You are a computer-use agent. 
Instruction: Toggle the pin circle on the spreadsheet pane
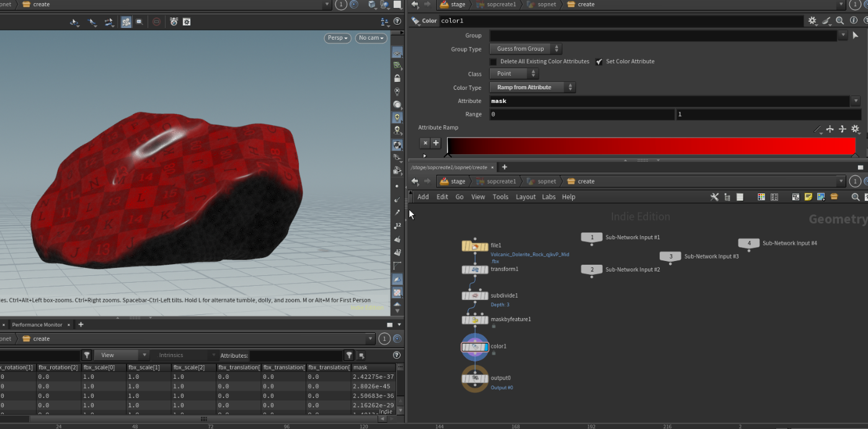pyautogui.click(x=397, y=339)
